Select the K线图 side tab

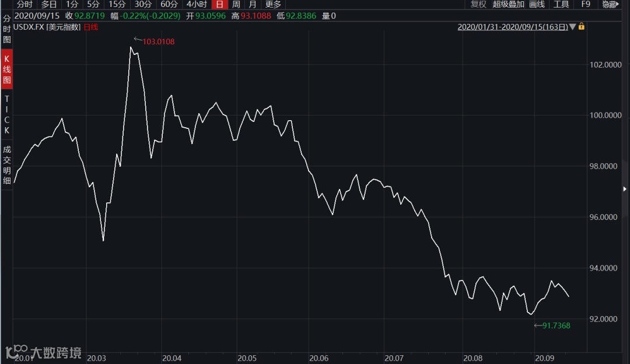coord(7,69)
